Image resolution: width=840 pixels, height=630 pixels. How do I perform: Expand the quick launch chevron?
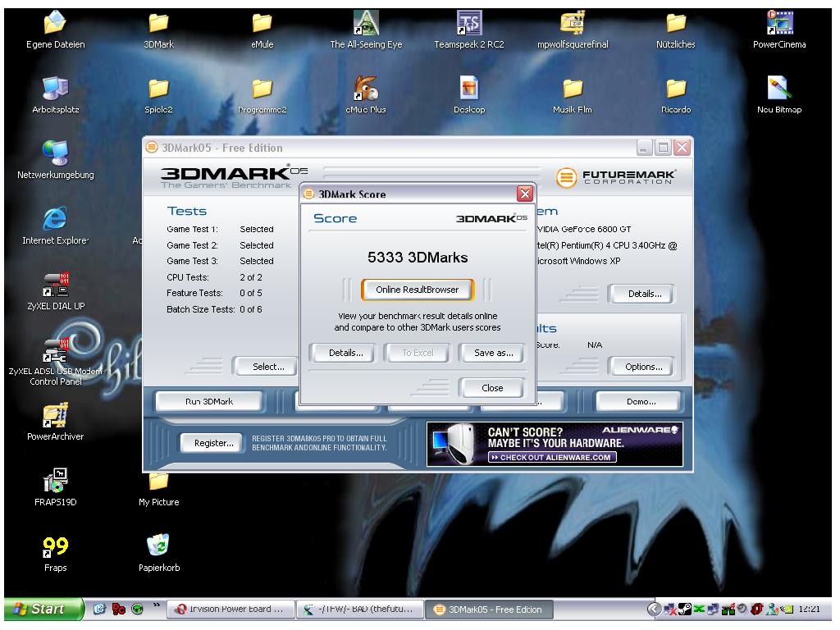(x=157, y=605)
